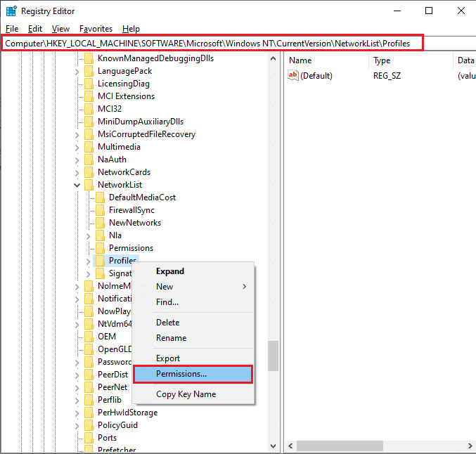Click the OEM folder icon
The height and width of the screenshot is (454, 476).
coord(89,337)
